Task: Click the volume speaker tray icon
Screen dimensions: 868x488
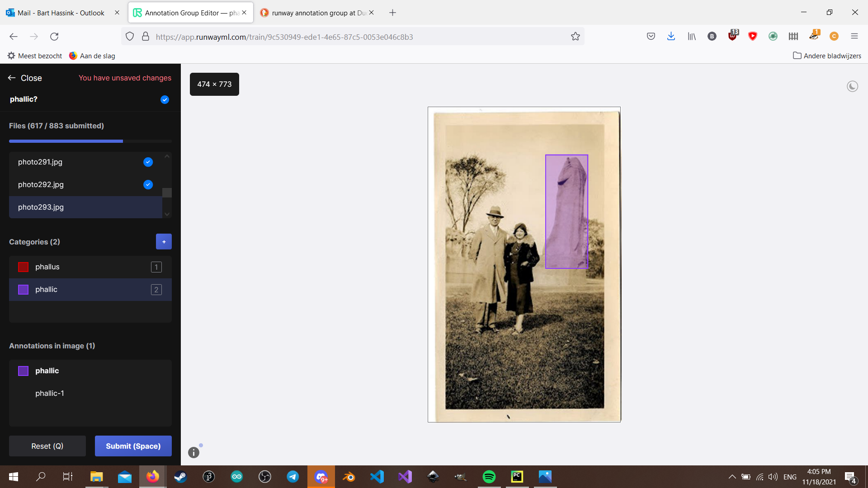Action: 773,477
